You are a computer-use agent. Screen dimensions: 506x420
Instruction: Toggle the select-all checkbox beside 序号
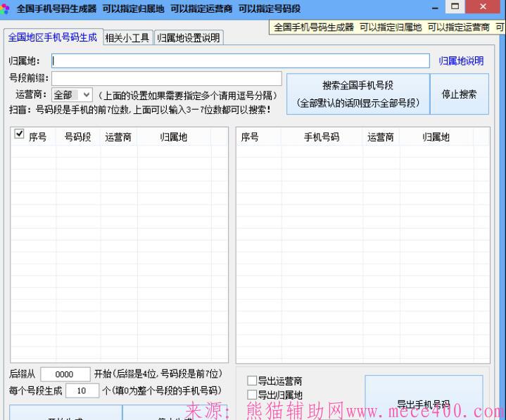[x=19, y=134]
